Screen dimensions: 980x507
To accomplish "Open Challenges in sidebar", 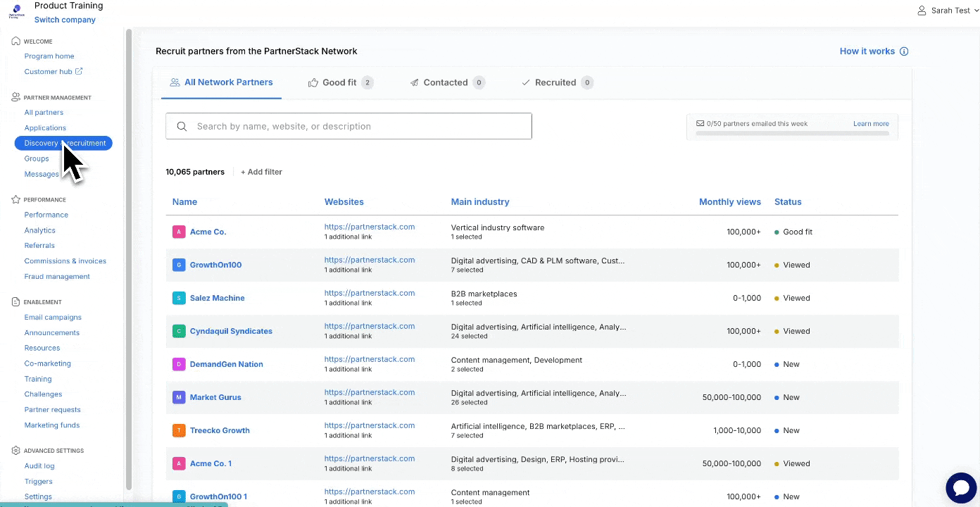I will [43, 394].
